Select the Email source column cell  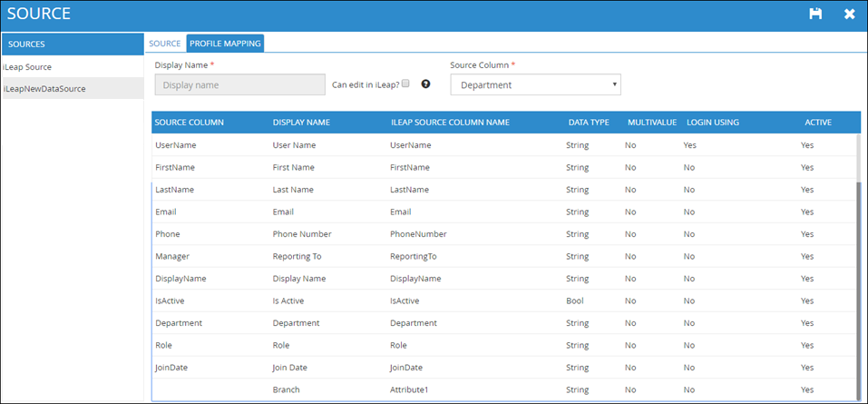(x=165, y=212)
